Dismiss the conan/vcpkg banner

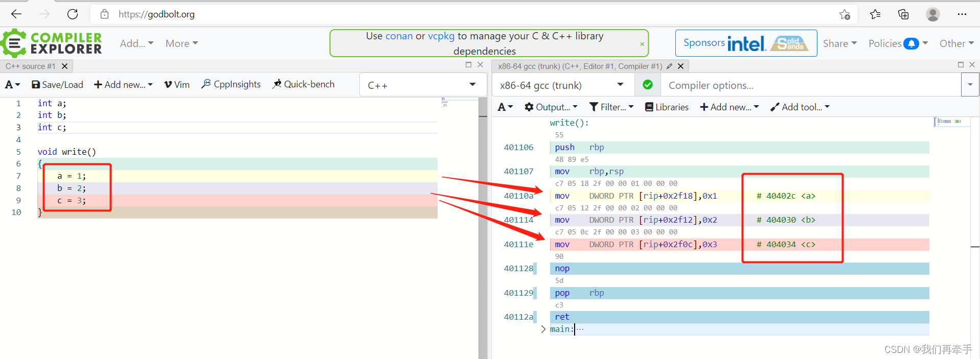pyautogui.click(x=642, y=44)
